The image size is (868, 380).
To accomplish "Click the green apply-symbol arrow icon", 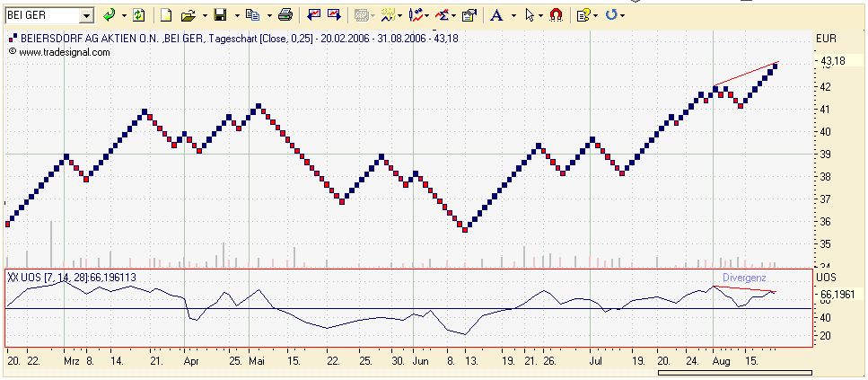I will pyautogui.click(x=110, y=15).
